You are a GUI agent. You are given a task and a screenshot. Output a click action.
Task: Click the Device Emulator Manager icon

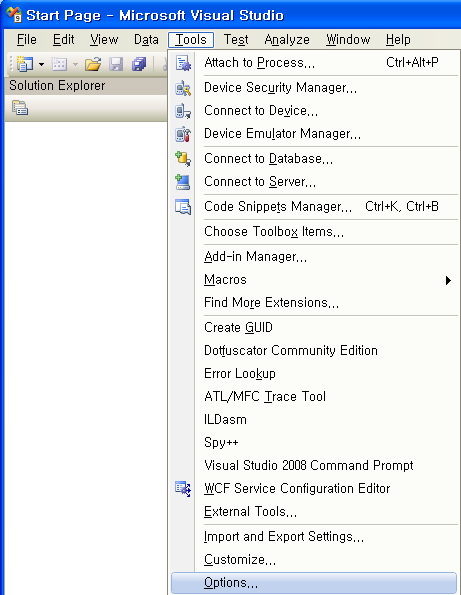click(183, 134)
